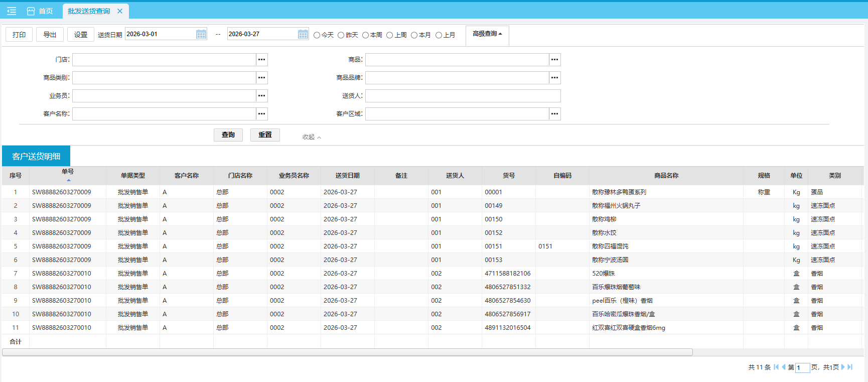Click the ellipsis lookup button for 门店
Viewport: 868px width, 382px height.
tap(261, 60)
